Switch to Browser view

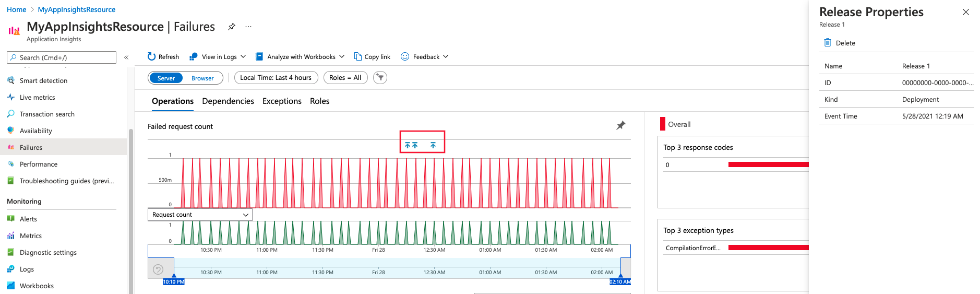click(x=202, y=78)
